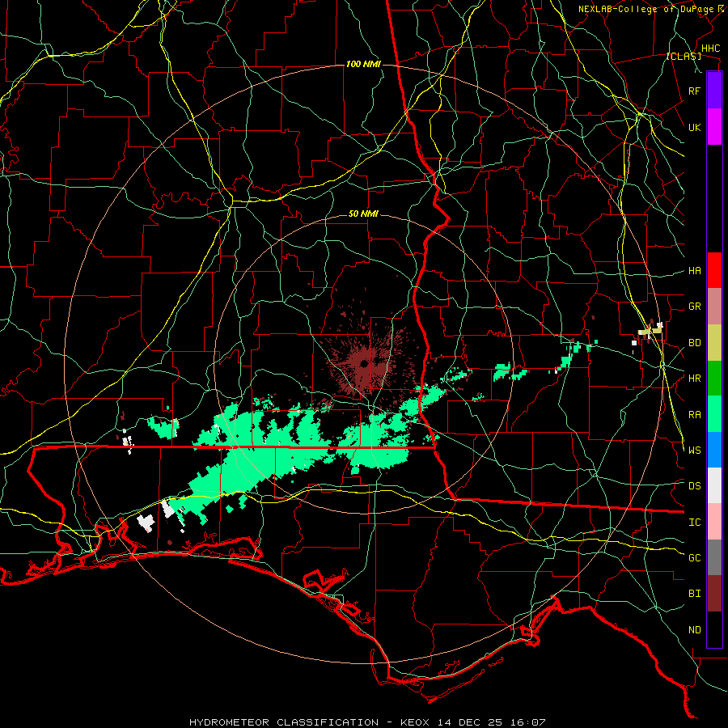Click the "ND" legend label
The image size is (728, 728).
coord(694,629)
